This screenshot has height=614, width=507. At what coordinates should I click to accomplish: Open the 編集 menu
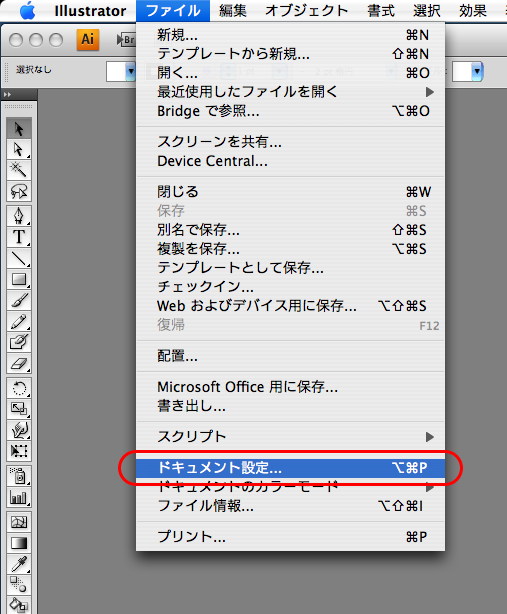tap(233, 11)
